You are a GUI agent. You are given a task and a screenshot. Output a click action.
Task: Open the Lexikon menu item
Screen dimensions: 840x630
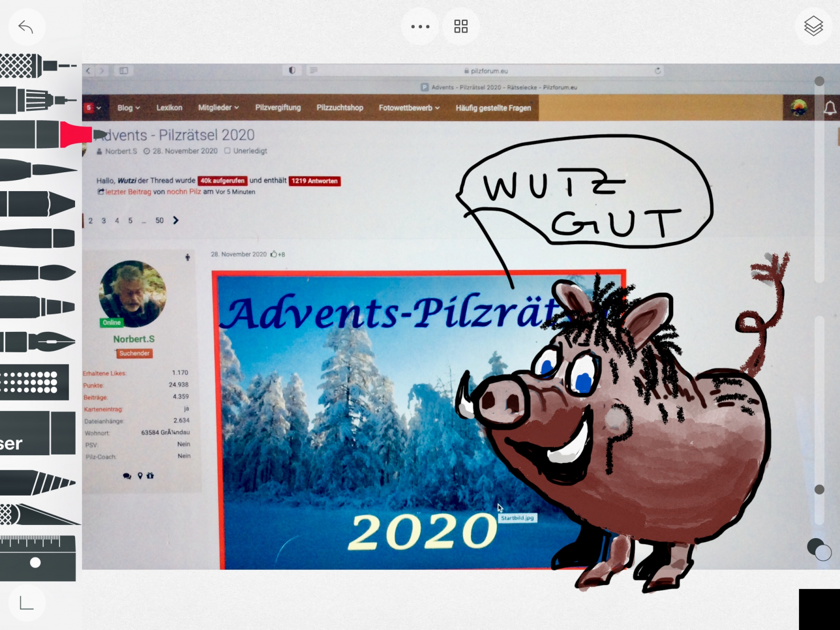(169, 108)
